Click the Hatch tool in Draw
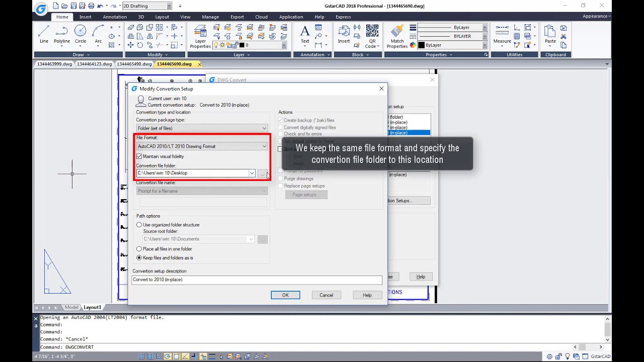Viewport: 644px width, 362px height. click(112, 45)
